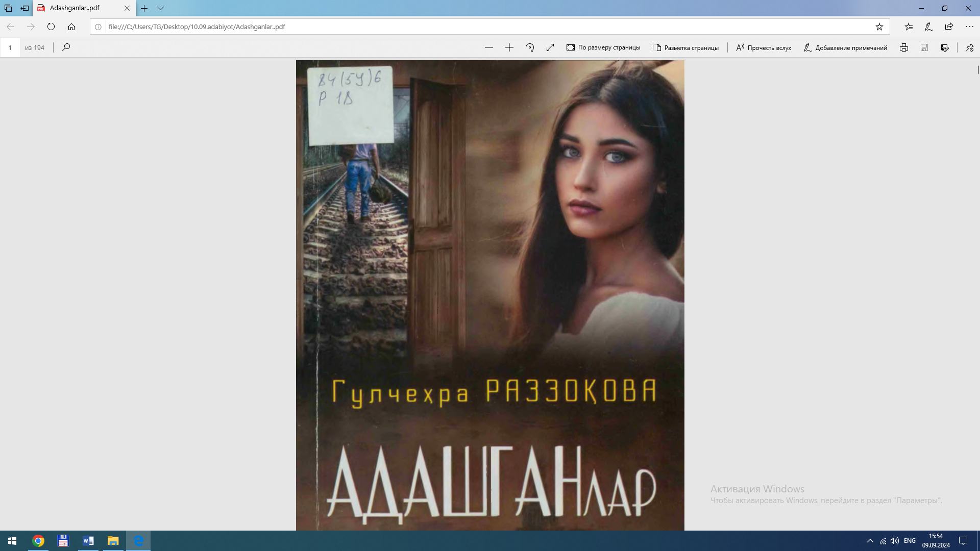Select По размеру страницы fit option
Screen dimensions: 980x551
603,47
